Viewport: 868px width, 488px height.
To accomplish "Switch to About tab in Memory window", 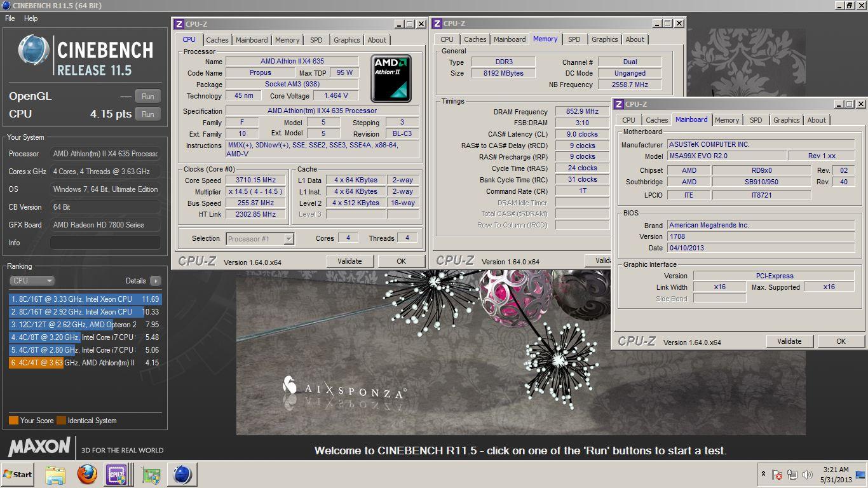I will (635, 39).
